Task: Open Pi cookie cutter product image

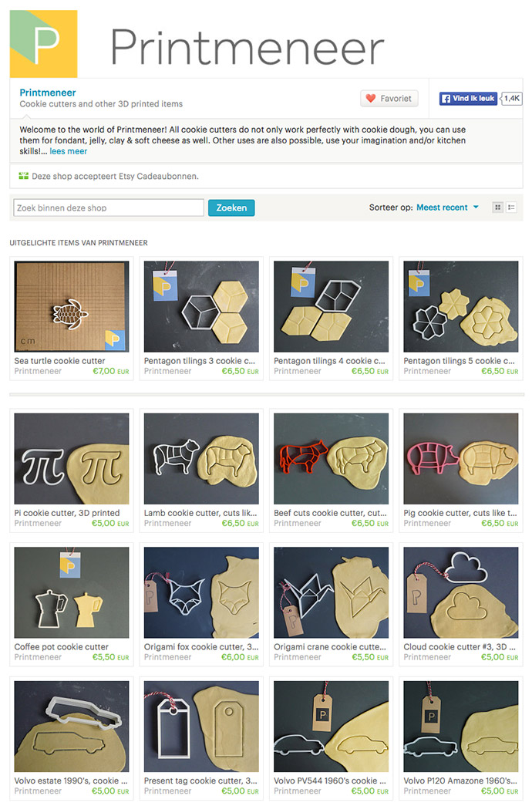Action: click(72, 458)
